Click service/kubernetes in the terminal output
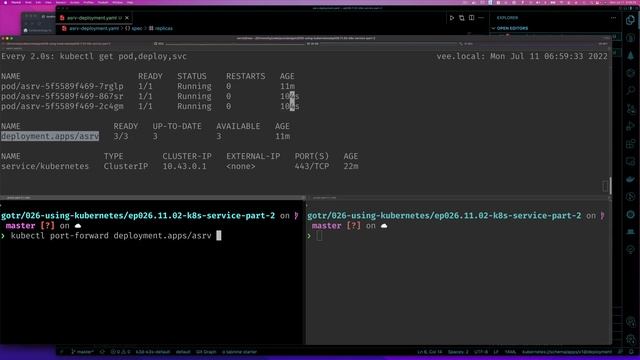The width and height of the screenshot is (640, 360). tap(45, 167)
